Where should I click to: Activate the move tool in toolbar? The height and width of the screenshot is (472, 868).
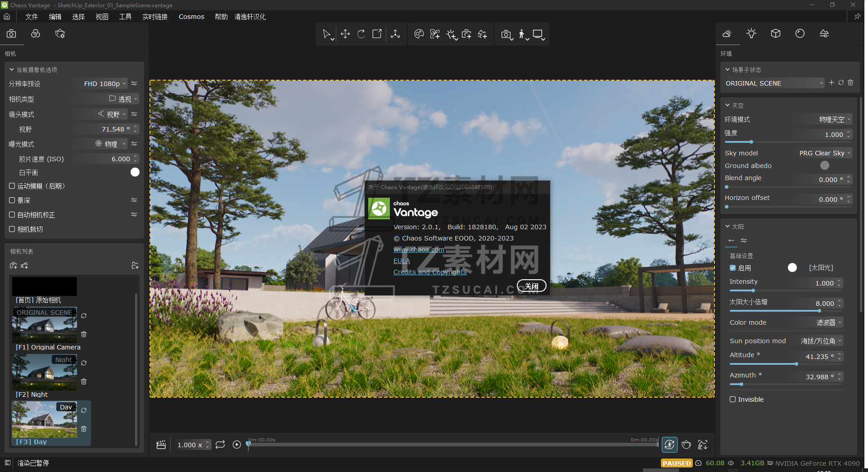pos(345,34)
